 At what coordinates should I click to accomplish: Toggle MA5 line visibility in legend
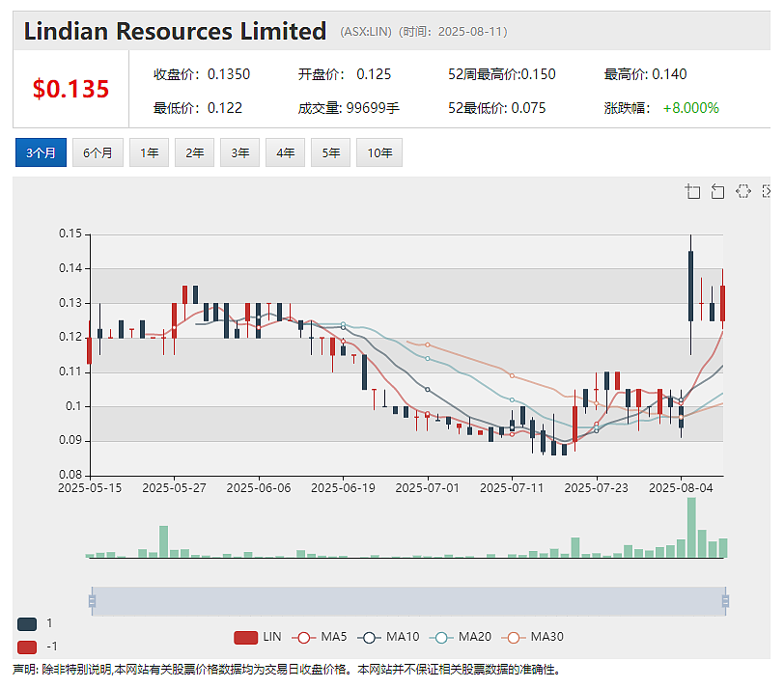pos(319,637)
